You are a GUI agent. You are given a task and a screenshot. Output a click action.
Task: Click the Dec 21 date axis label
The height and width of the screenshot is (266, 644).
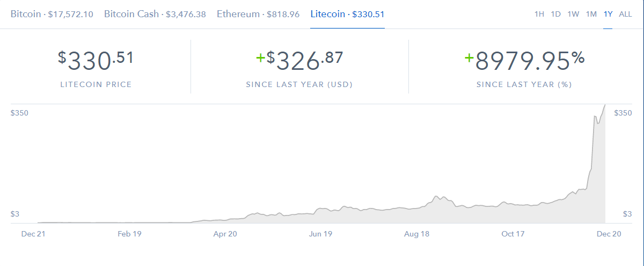click(33, 234)
